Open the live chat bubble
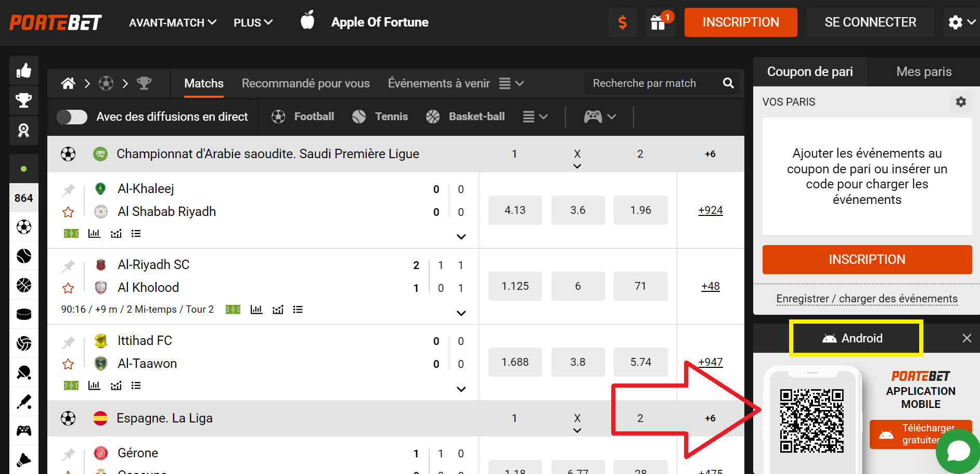980x474 pixels. click(958, 451)
